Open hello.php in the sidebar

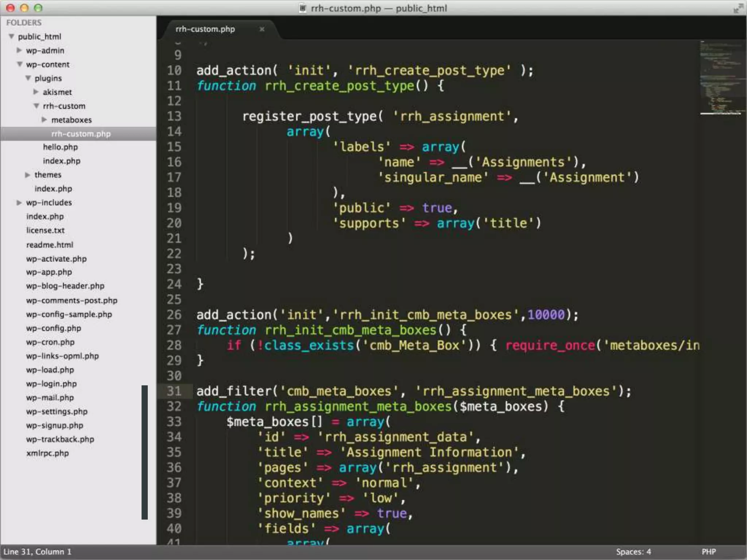pyautogui.click(x=60, y=147)
